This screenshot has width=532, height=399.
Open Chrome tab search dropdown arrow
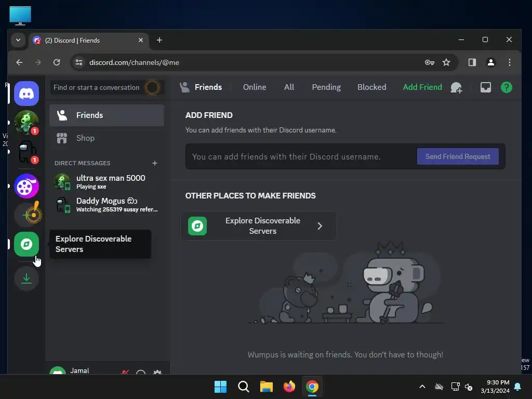point(18,41)
